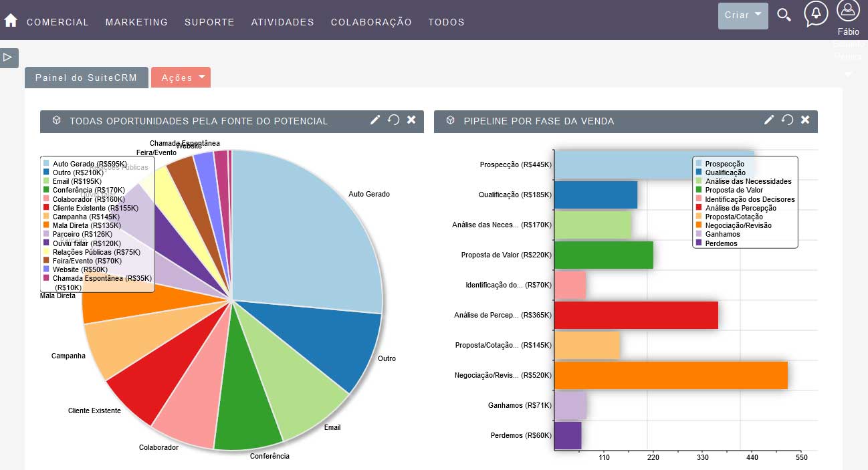
Task: Click the Pipeline por Fase da Venda title
Action: 539,121
